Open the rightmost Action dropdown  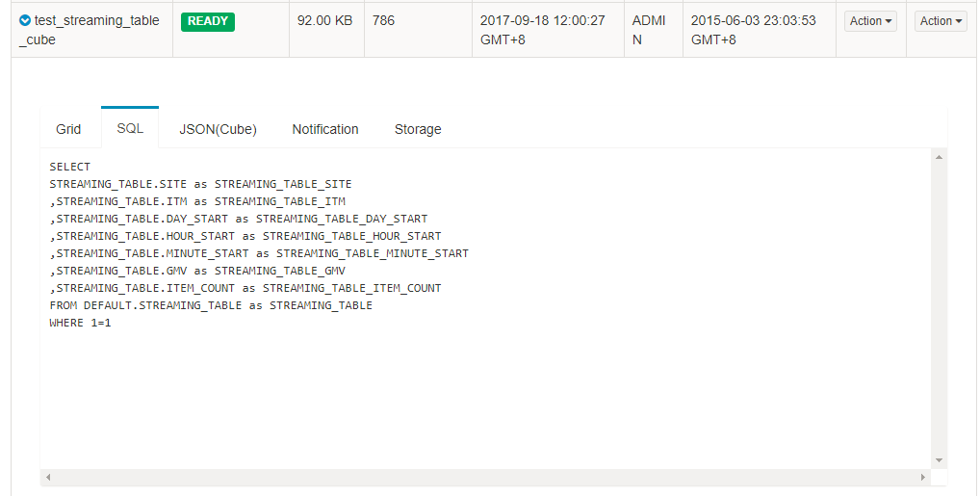[x=941, y=21]
